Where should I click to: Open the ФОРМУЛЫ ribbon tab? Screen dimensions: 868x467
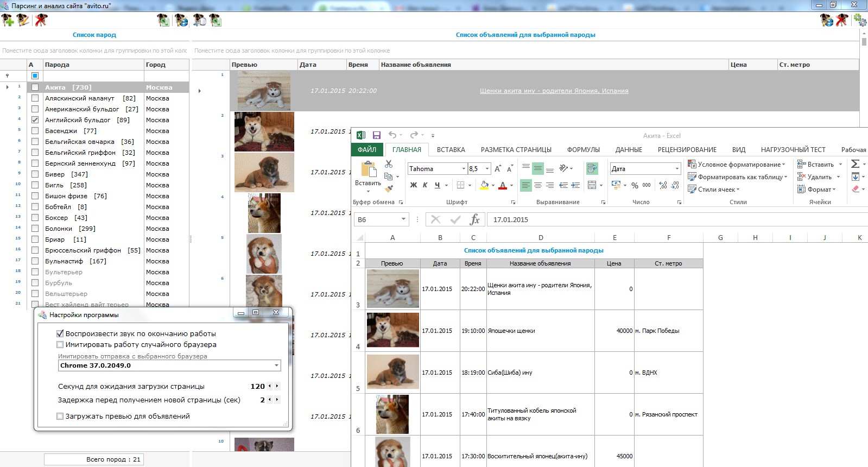pyautogui.click(x=584, y=150)
